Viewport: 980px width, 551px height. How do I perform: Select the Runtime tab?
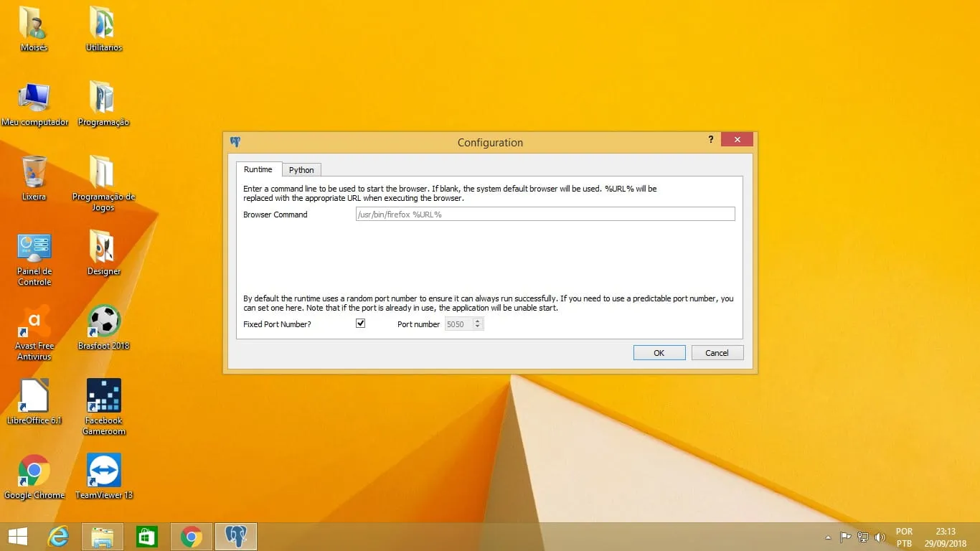258,169
